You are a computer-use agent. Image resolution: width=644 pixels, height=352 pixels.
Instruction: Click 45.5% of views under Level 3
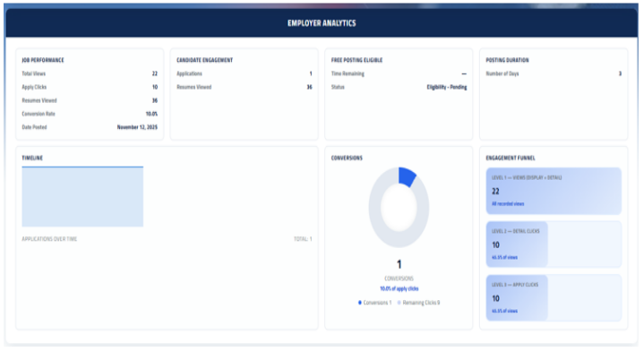point(505,311)
